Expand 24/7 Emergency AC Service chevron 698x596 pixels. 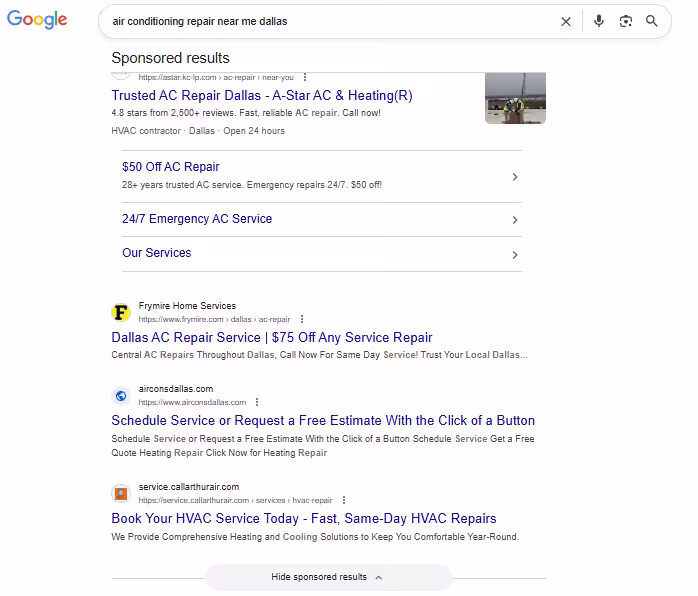coord(515,220)
